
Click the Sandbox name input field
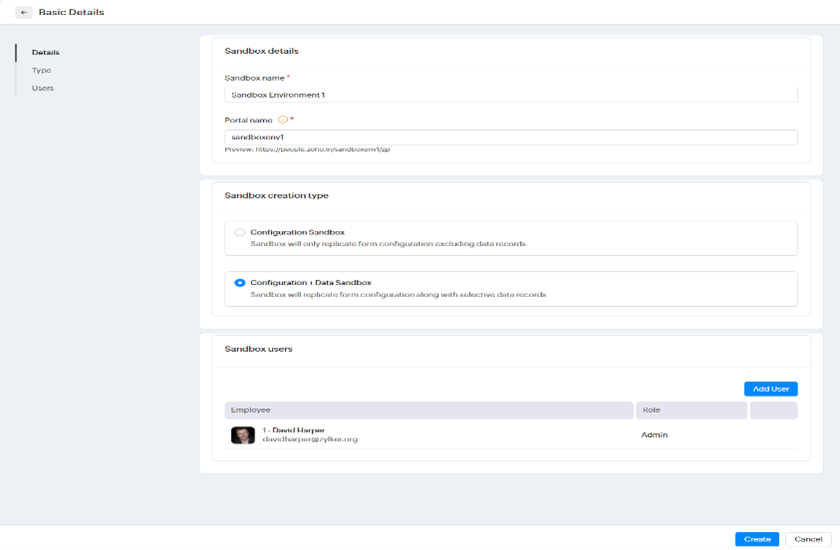coord(510,95)
